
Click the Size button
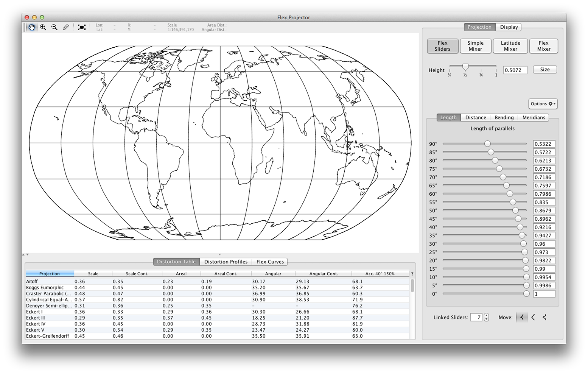(545, 70)
